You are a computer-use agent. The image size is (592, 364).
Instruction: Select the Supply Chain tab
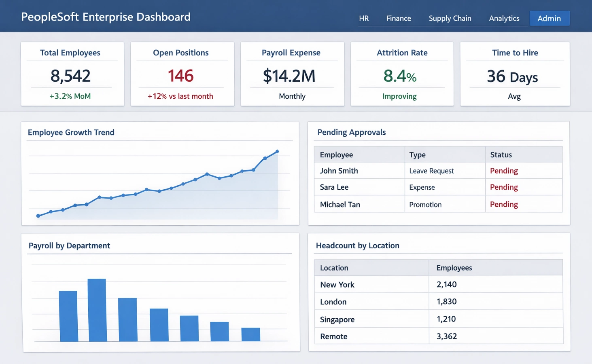pos(450,18)
